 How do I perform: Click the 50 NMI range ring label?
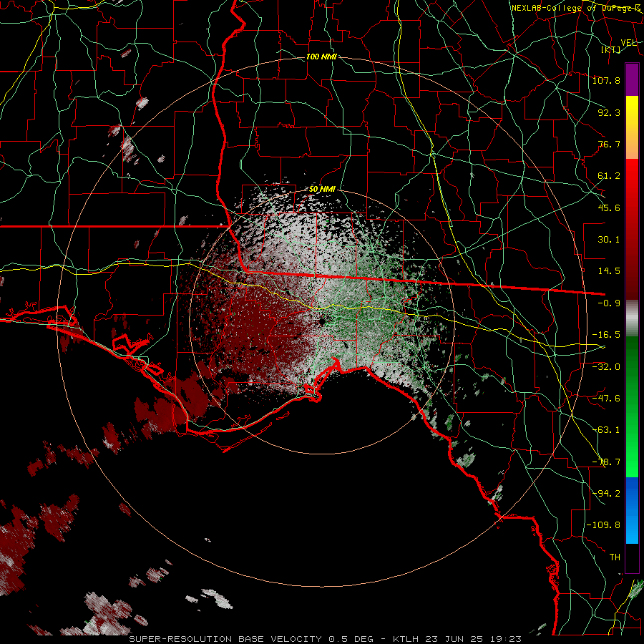coord(322,189)
